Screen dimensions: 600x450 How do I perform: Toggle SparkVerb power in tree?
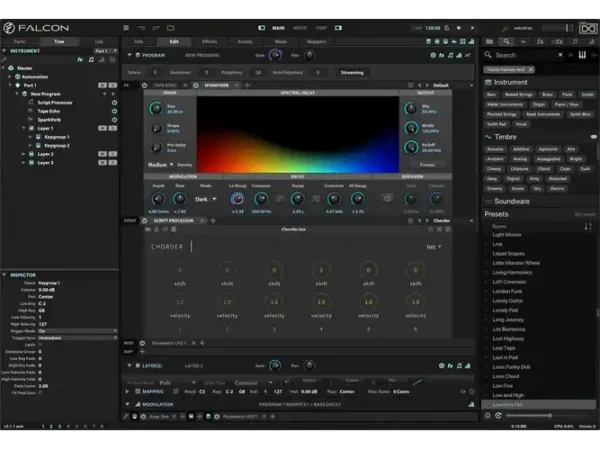coord(114,120)
